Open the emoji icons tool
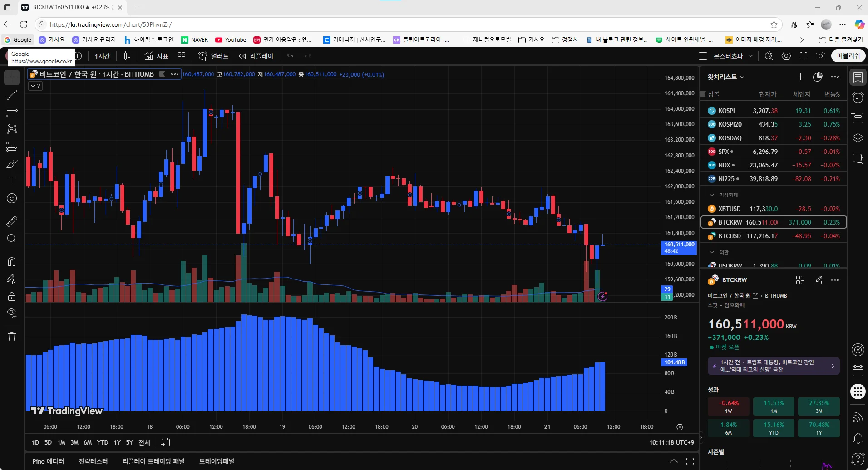Image resolution: width=868 pixels, height=470 pixels. [x=12, y=198]
